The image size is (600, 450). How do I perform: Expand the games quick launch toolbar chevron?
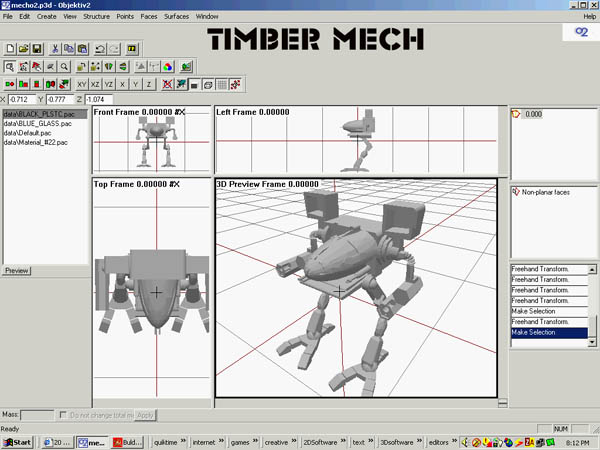(x=255, y=441)
